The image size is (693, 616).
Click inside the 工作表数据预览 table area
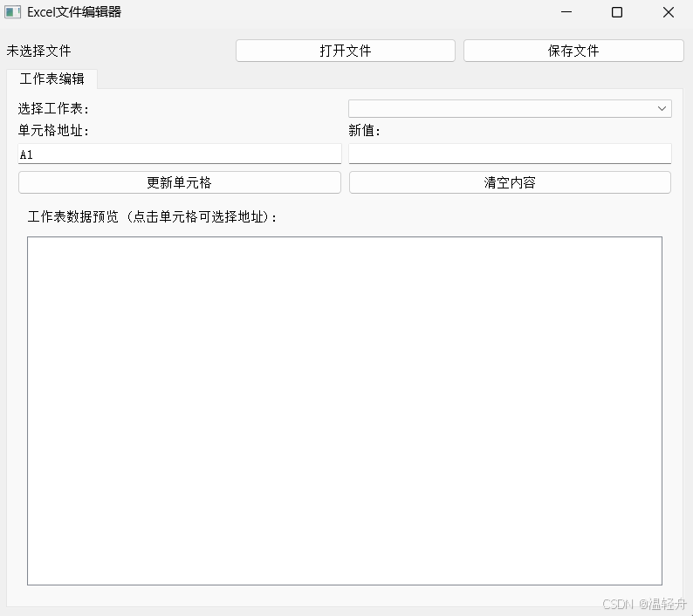click(344, 411)
